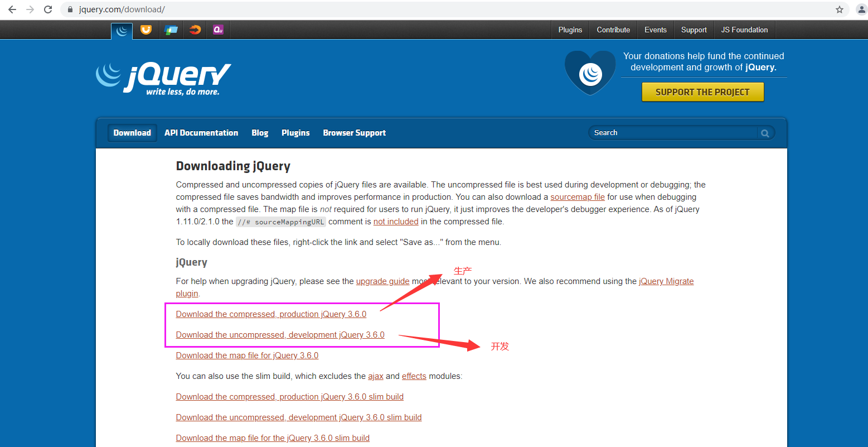Screen dimensions: 868x447
Task: Click the donation message text beside the heart
Action: pyautogui.click(x=704, y=61)
